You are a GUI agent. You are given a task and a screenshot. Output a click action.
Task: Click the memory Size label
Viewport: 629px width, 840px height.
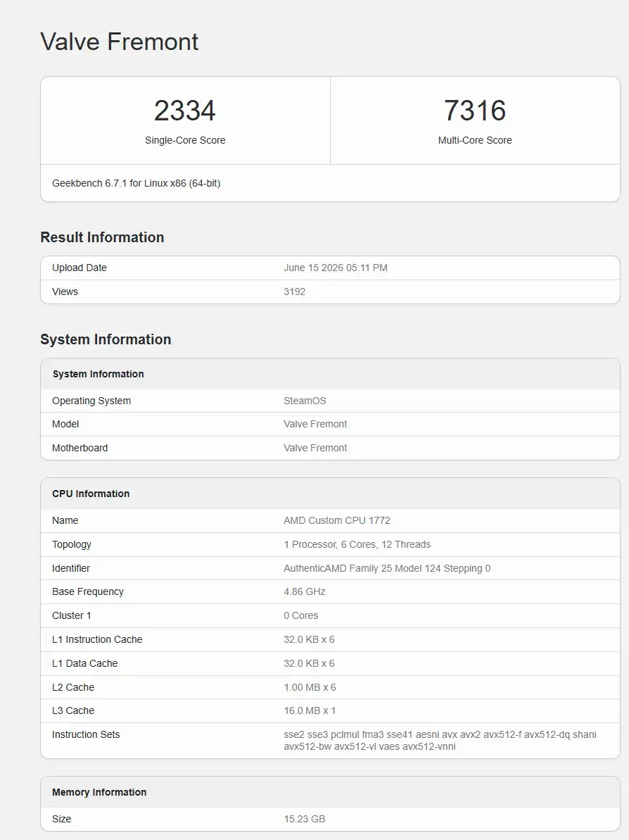pos(61,819)
